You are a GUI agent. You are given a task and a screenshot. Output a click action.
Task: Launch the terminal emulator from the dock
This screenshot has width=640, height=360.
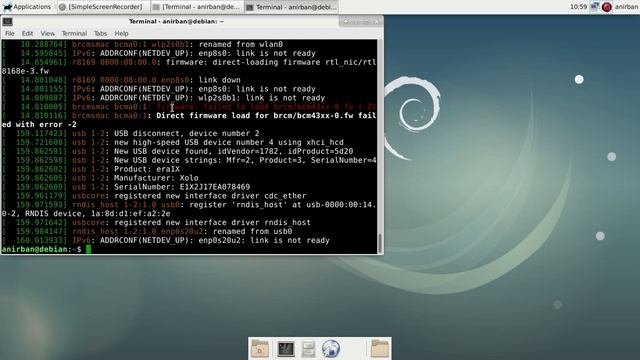pyautogui.click(x=286, y=349)
